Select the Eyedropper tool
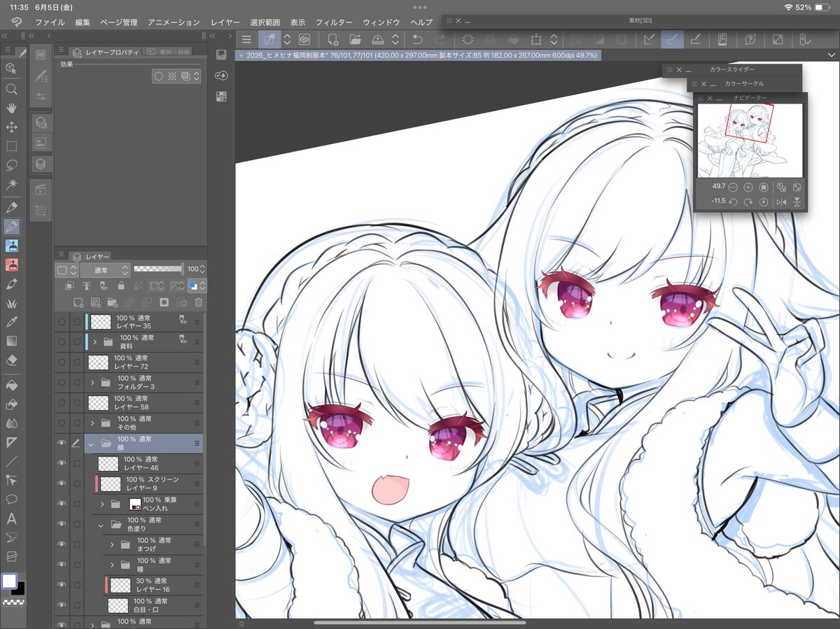This screenshot has width=840, height=629. (11, 322)
